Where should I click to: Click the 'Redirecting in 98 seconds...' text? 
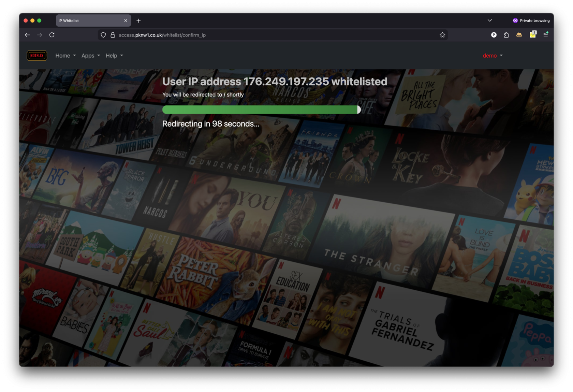pos(211,124)
